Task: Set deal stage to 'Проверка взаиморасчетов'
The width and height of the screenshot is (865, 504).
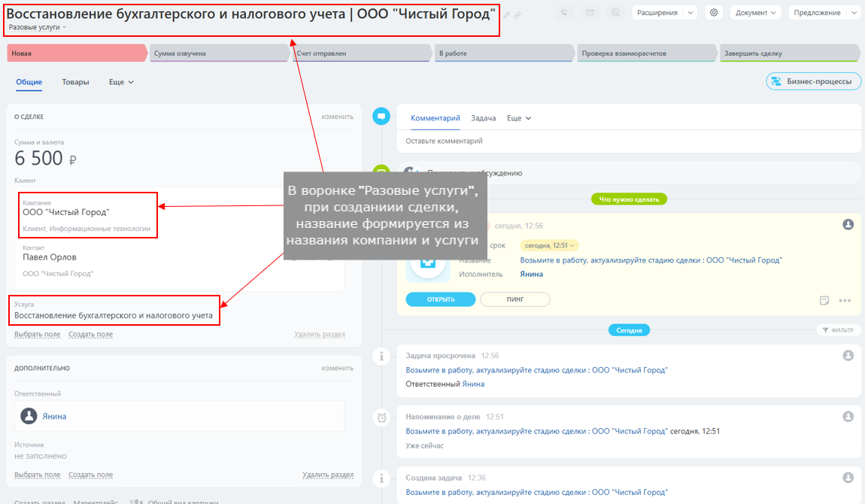Action: click(647, 53)
